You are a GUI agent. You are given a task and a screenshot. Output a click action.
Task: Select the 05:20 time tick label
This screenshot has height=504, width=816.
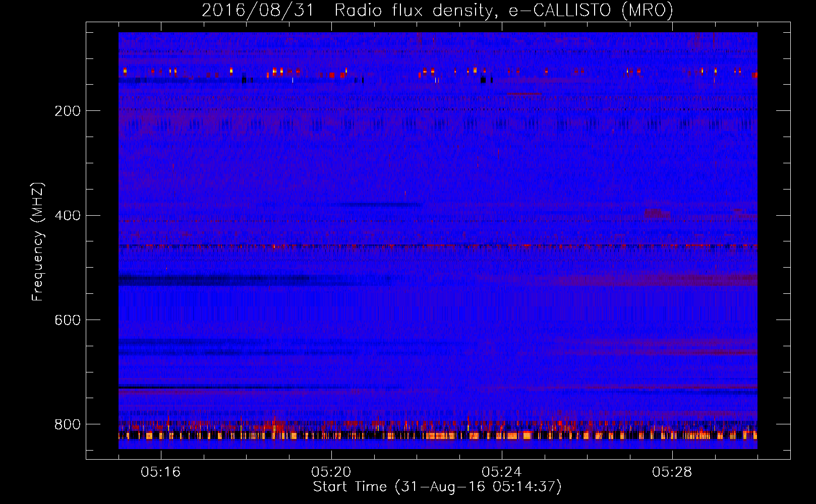tap(331, 472)
